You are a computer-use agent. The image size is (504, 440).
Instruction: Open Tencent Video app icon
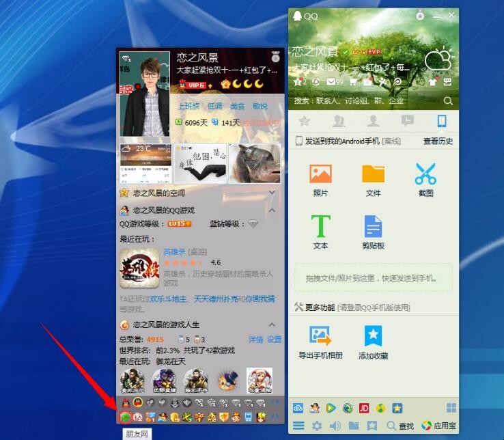pyautogui.click(x=331, y=408)
